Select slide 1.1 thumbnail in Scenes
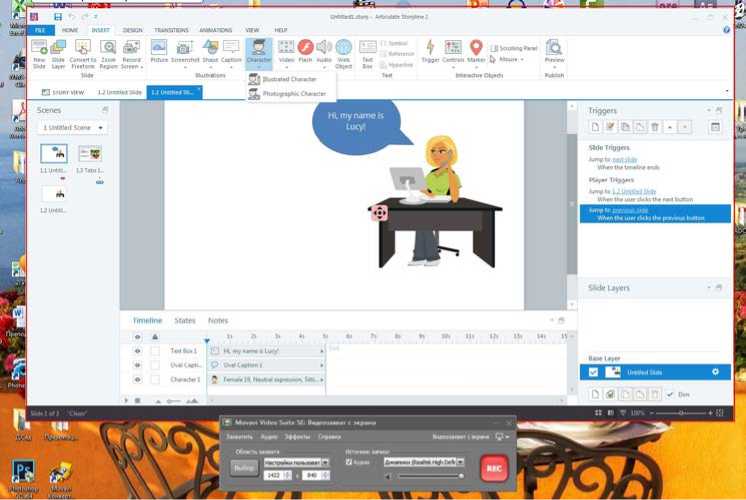746x500 pixels. point(54,154)
